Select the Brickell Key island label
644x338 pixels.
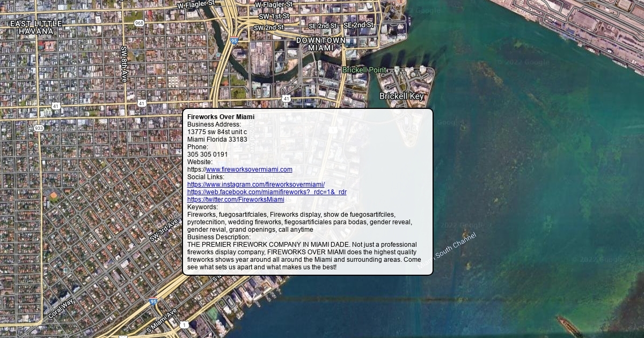point(401,96)
